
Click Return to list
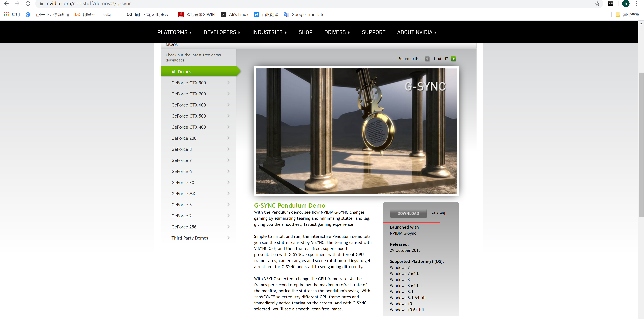(x=409, y=59)
